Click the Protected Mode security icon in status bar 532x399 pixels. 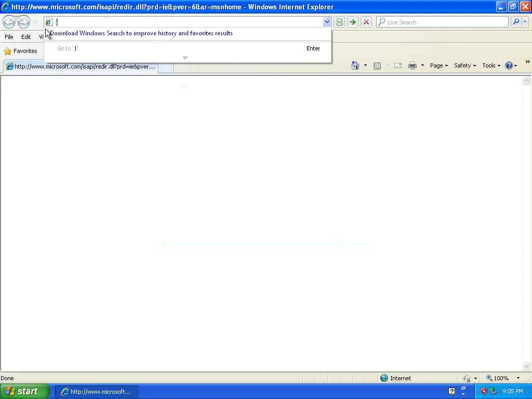tap(467, 378)
